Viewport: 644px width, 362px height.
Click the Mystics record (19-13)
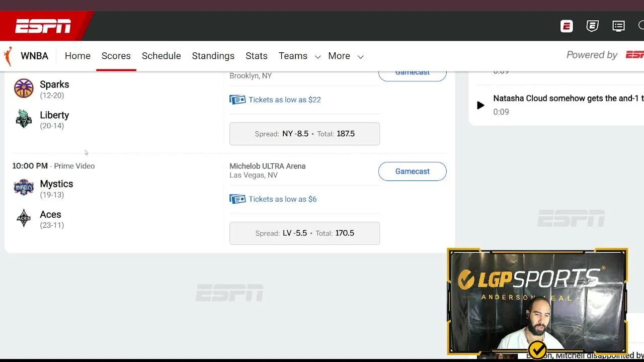click(52, 195)
